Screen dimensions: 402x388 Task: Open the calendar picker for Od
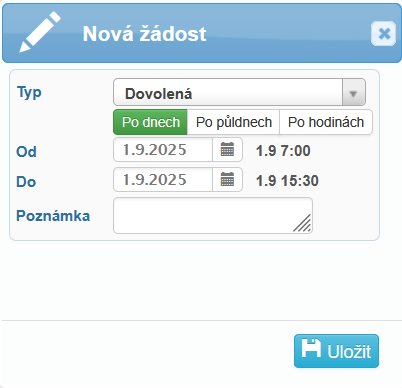(x=227, y=150)
